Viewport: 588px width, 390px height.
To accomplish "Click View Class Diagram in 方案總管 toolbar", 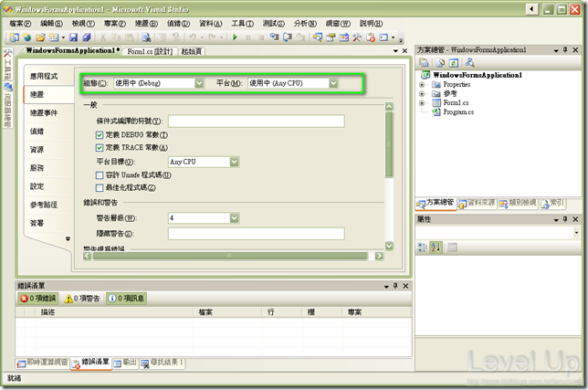I will pyautogui.click(x=470, y=63).
